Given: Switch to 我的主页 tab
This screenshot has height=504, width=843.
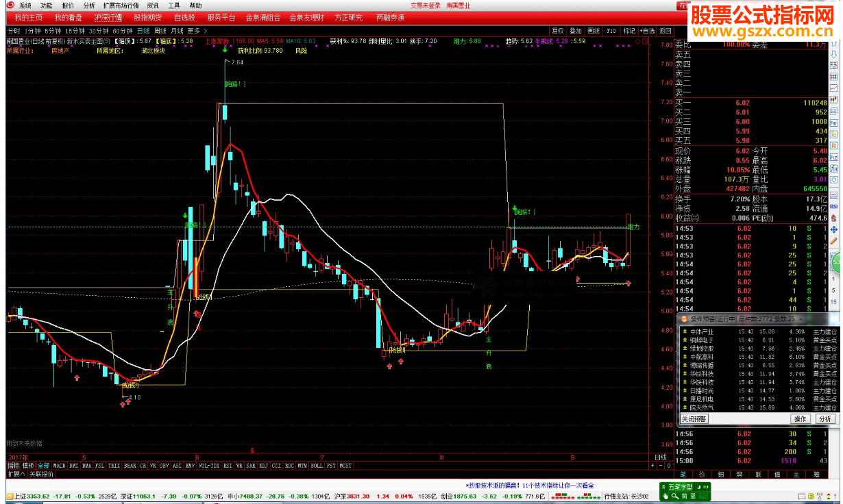Looking at the screenshot, I should (x=28, y=17).
